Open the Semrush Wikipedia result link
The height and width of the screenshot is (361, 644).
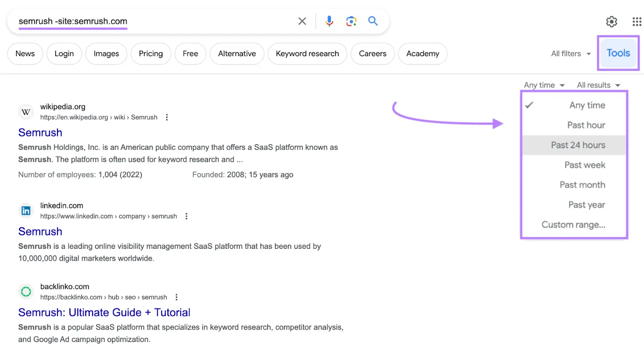tap(40, 133)
